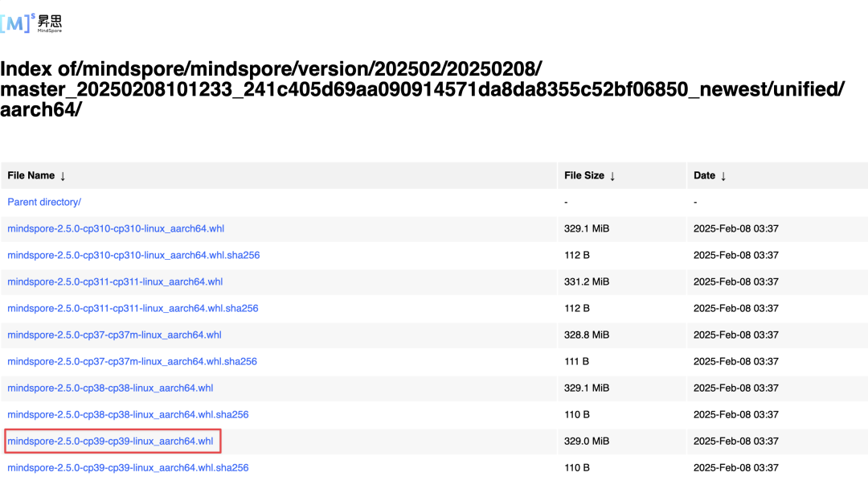
Task: Click the File Name column header
Action: [x=31, y=175]
